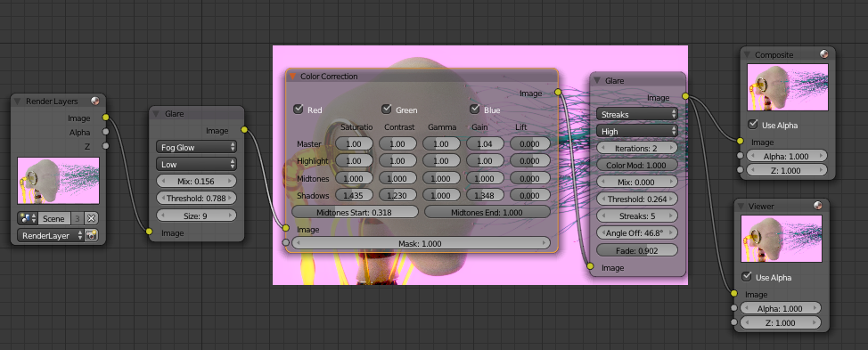Disable Use Alpha on the Composite node

[x=752, y=125]
